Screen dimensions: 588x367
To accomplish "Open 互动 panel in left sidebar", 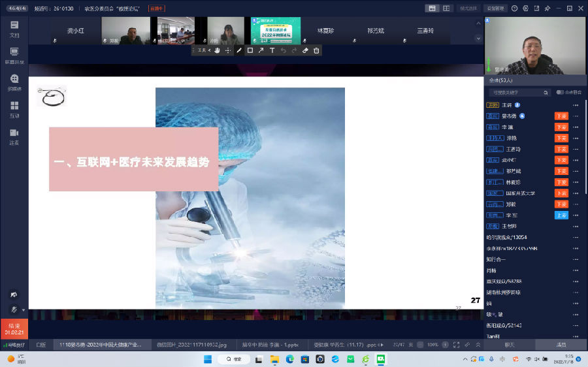I will (x=14, y=108).
